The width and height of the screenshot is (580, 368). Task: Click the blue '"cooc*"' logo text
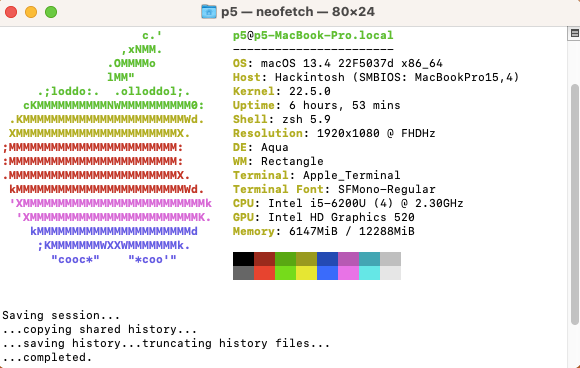75,259
